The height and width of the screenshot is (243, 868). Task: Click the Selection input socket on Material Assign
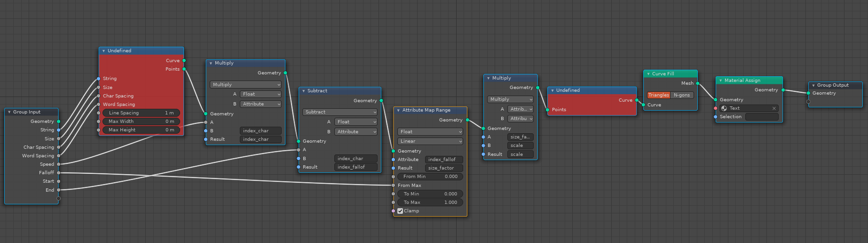[716, 117]
